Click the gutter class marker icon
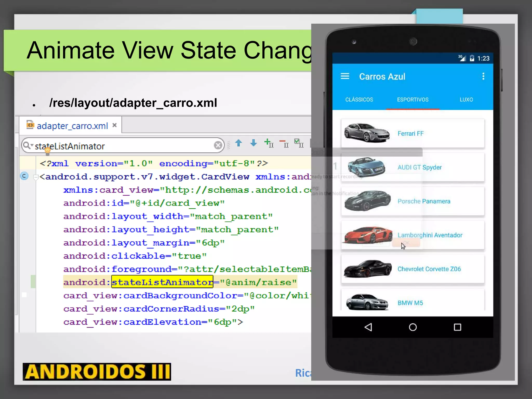Screen dimensions: 532x399 tap(24, 176)
